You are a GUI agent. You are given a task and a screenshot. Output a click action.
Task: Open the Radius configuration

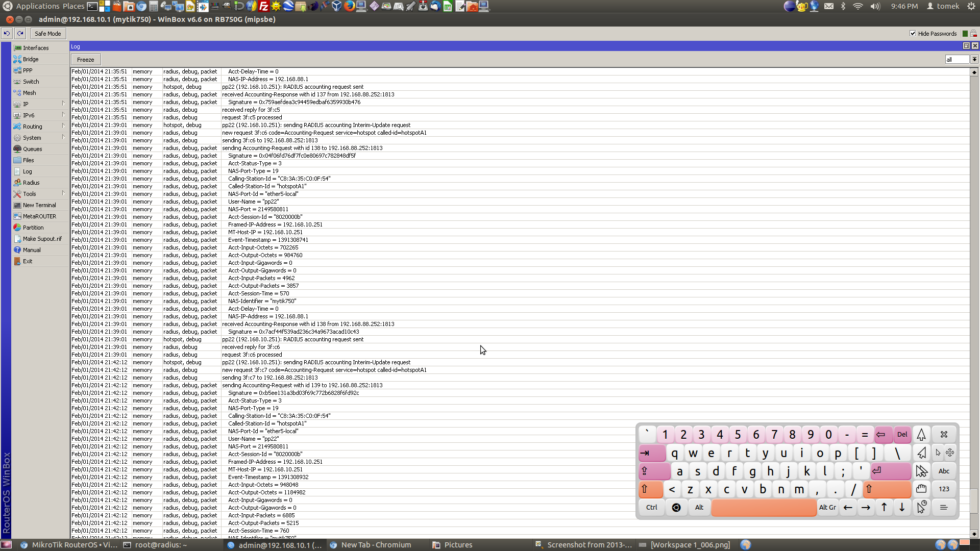coord(31,183)
